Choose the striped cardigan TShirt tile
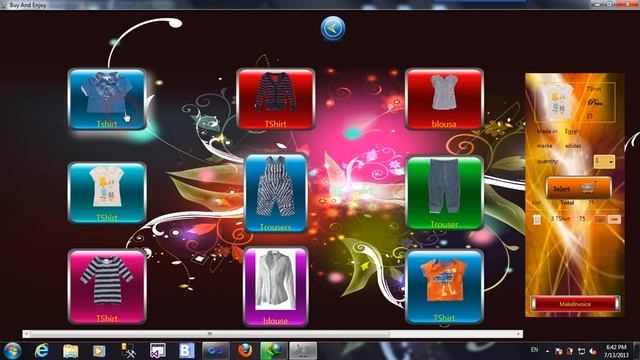Screen dimensions: 640x360 [276, 99]
